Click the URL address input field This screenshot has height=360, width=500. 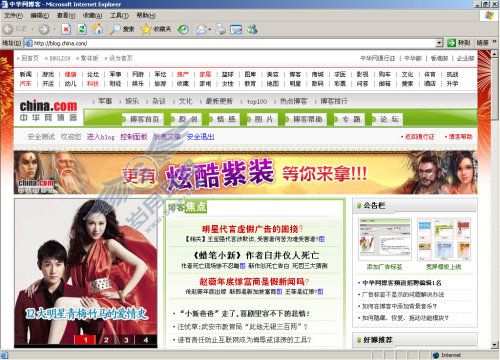[234, 43]
